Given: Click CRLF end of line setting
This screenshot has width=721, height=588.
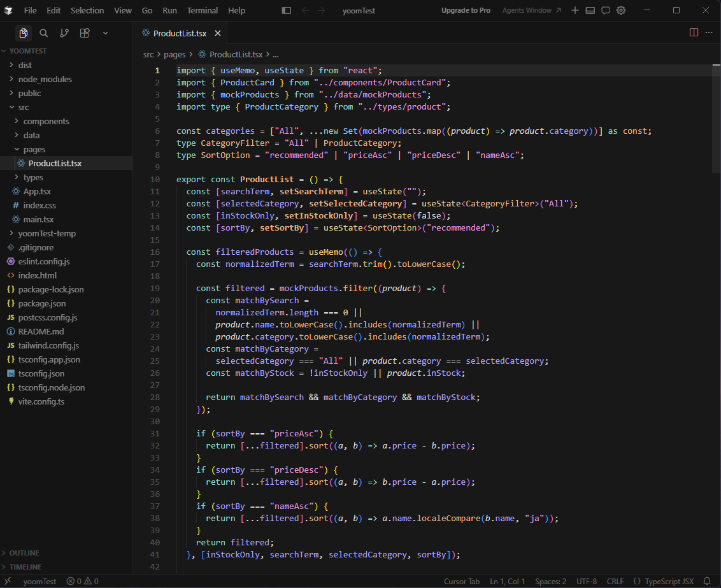Looking at the screenshot, I should click(x=615, y=582).
